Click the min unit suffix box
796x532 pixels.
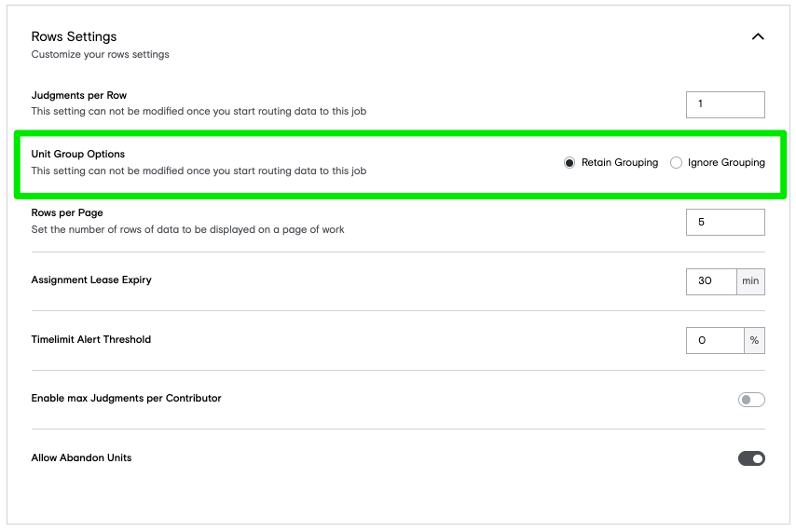(x=751, y=281)
